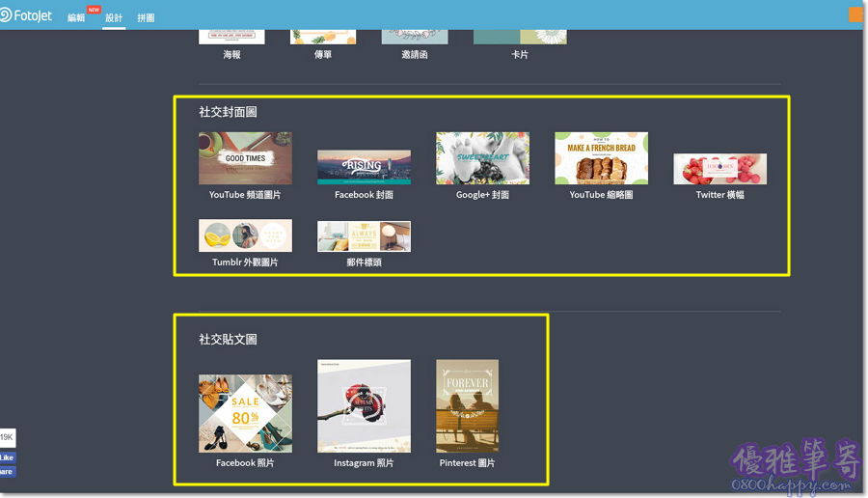868x498 pixels.
Task: Click the 邀請函 label
Action: click(415, 55)
